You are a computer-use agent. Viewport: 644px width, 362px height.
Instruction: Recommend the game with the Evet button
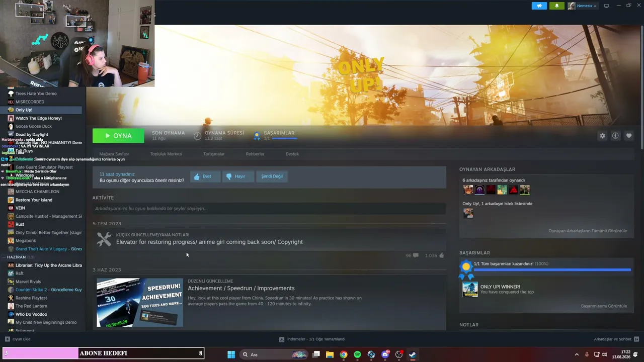pos(205,176)
